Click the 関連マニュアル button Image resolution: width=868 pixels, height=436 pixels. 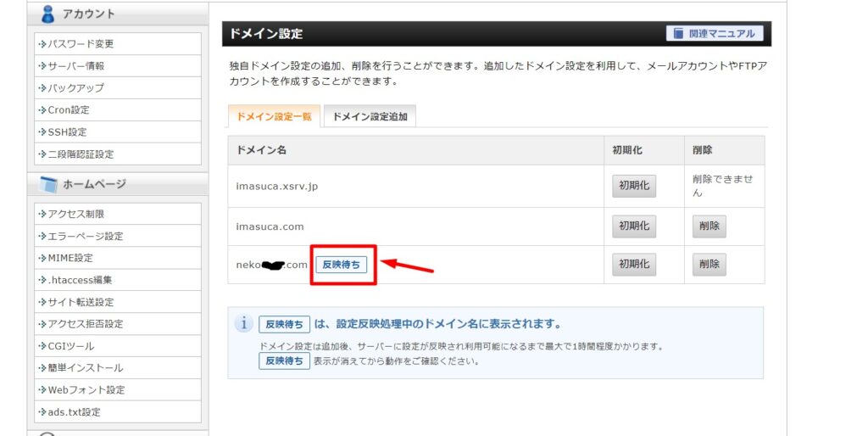[x=715, y=34]
